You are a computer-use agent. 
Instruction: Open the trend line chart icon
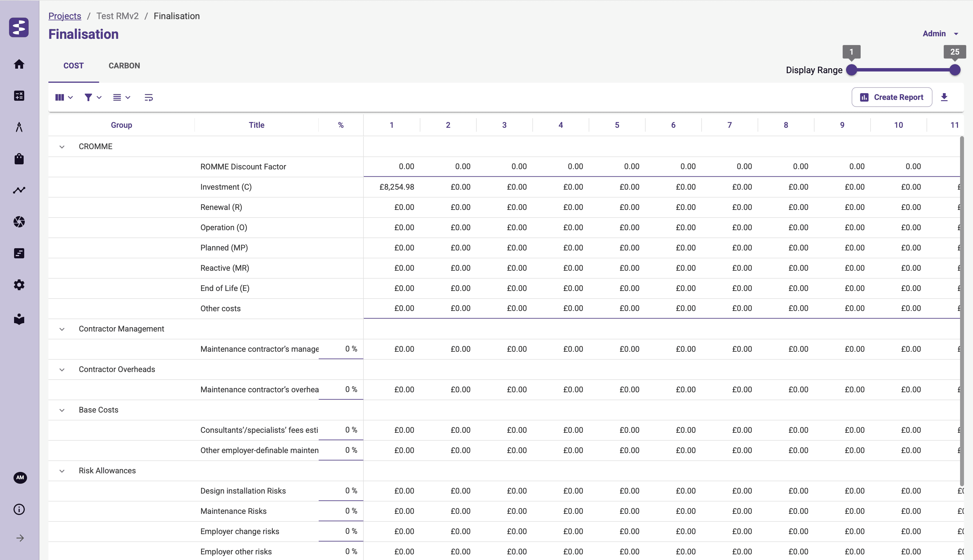[19, 190]
